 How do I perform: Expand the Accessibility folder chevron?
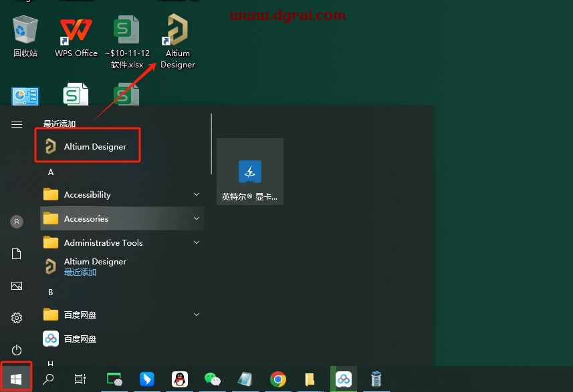[197, 194]
